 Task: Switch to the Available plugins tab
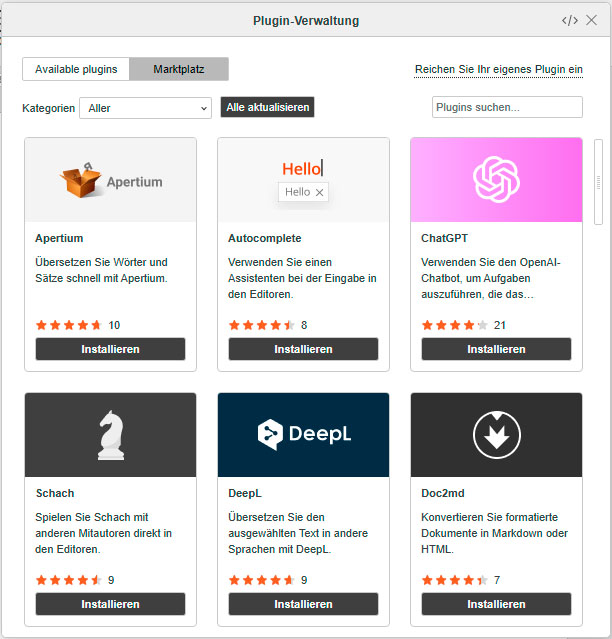(x=76, y=69)
